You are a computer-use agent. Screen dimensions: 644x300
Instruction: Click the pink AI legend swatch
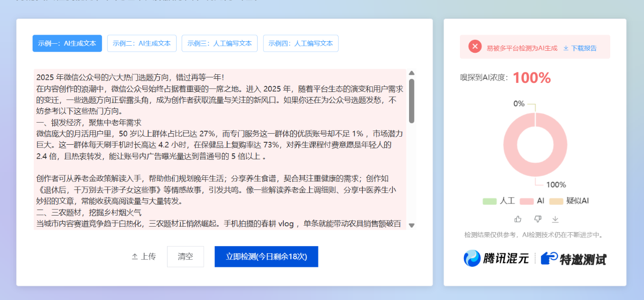[526, 201]
